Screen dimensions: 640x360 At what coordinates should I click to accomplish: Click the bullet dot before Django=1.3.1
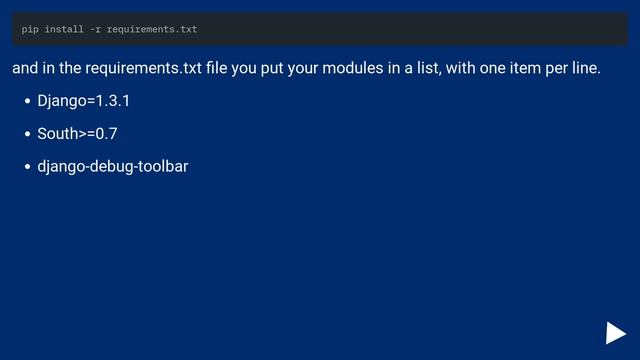point(27,101)
